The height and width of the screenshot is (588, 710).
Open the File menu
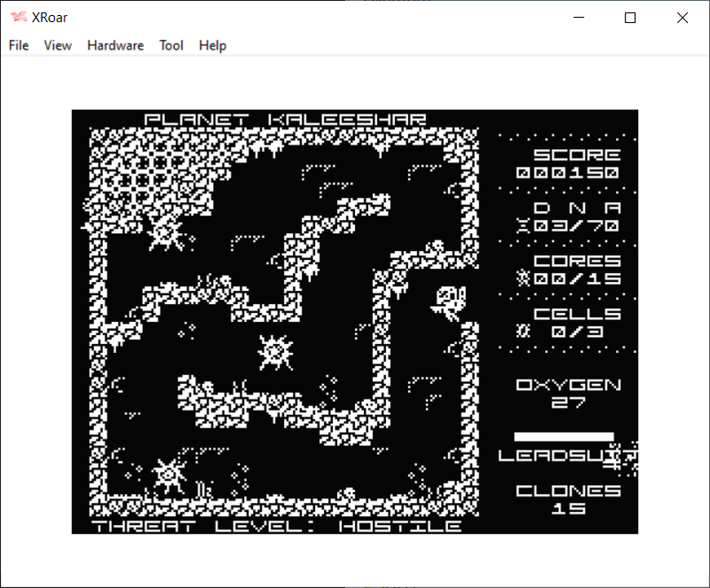[19, 45]
